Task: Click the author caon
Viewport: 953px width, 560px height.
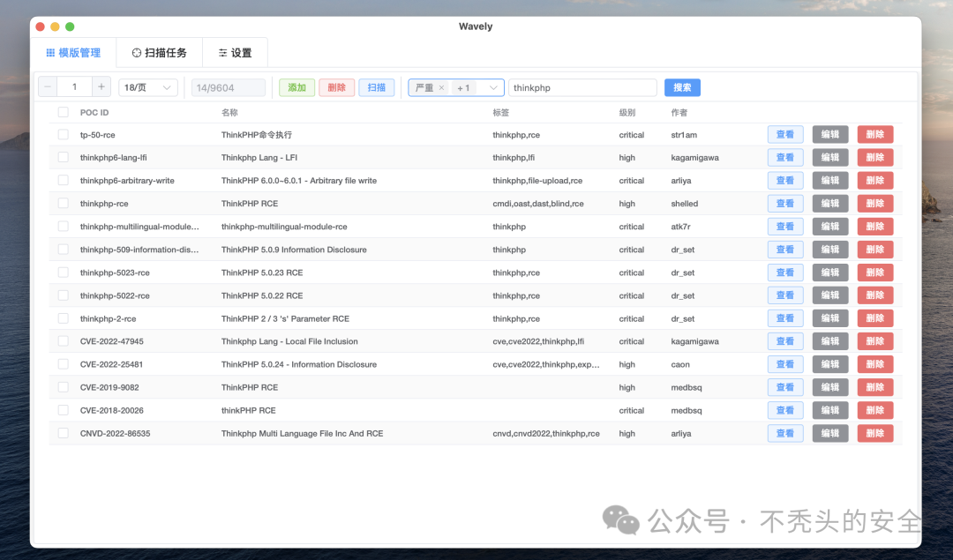Action: (x=680, y=364)
